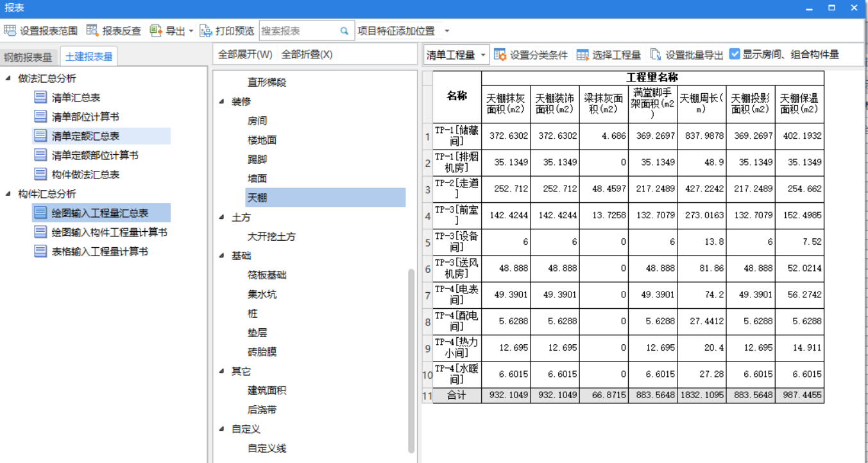Collapse the 其它 category
The width and height of the screenshot is (868, 463).
[221, 371]
